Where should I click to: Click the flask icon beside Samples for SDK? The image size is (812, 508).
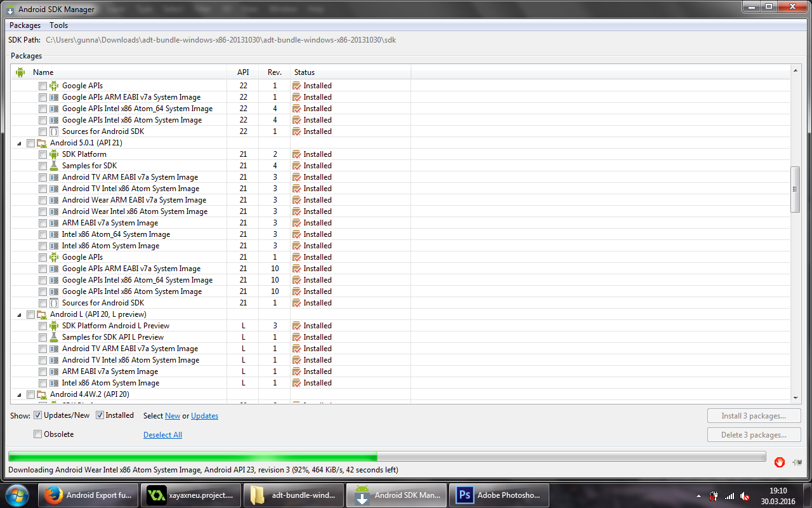(x=54, y=166)
